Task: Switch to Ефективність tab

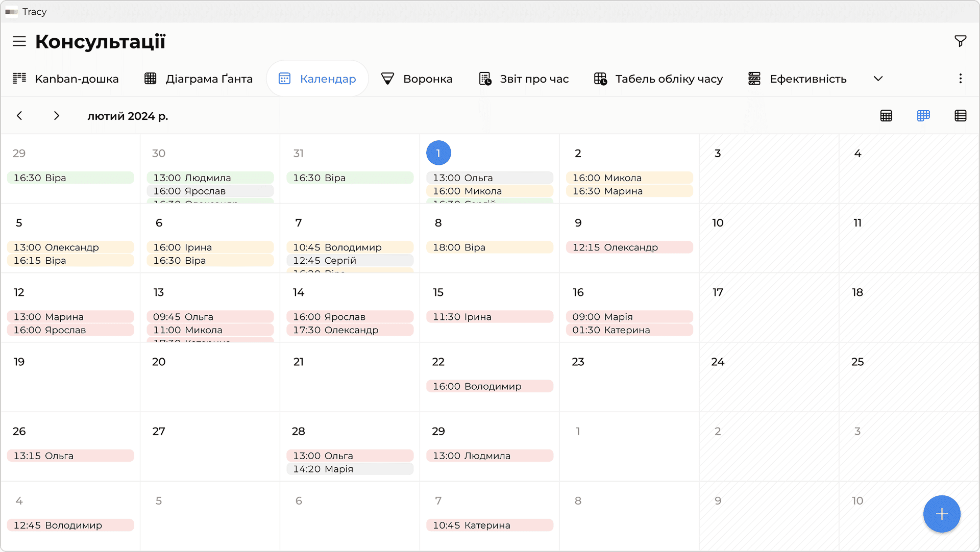Action: point(797,79)
